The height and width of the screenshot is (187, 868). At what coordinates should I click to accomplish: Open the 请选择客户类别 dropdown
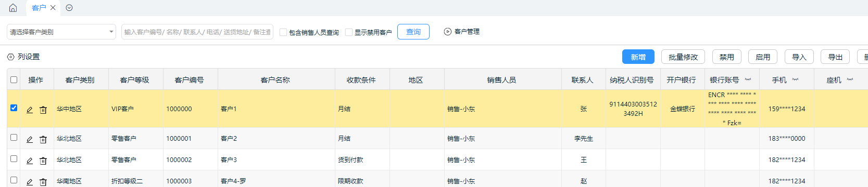pyautogui.click(x=61, y=32)
